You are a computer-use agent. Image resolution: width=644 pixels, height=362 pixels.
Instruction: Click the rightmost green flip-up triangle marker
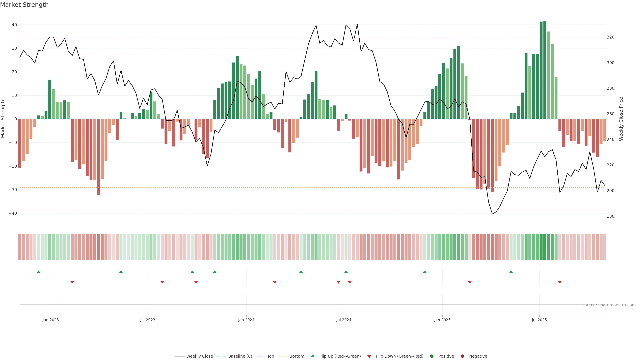[x=511, y=272]
